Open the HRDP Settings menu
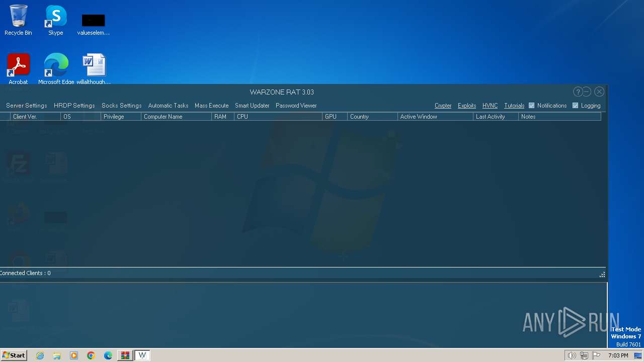644x362 pixels. (74, 106)
